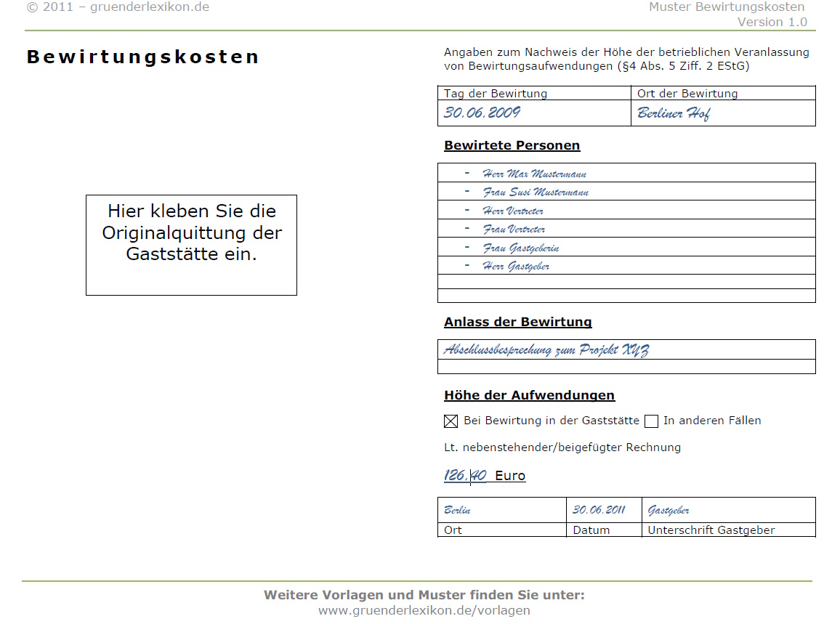The height and width of the screenshot is (624, 840).
Task: Select the receipt placeholder box 'Hier kleben Sie'
Action: tap(191, 245)
